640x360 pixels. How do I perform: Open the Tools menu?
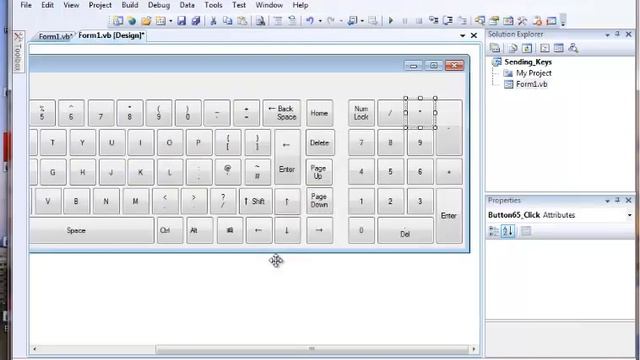(x=213, y=5)
